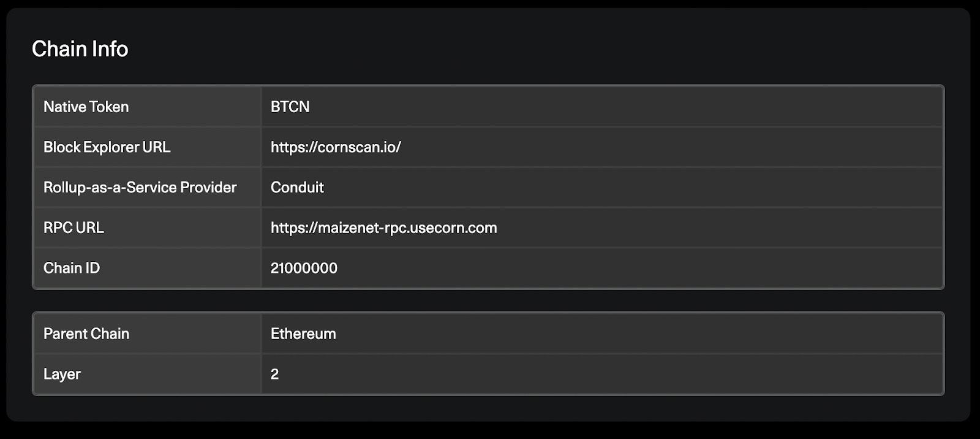Select the Chain Info heading
980x439 pixels.
80,49
